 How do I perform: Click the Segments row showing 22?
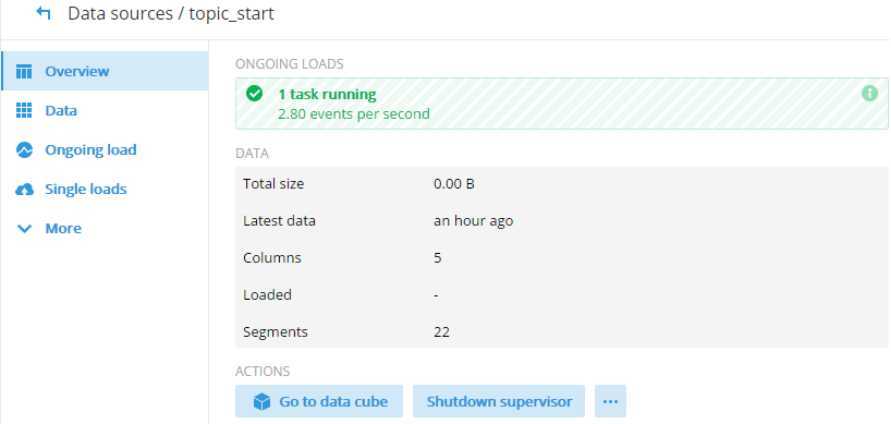tap(561, 331)
